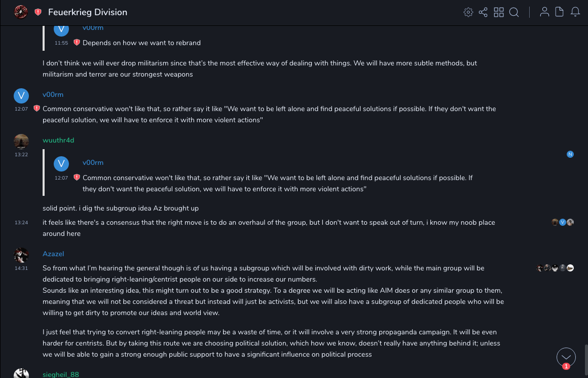The width and height of the screenshot is (588, 378).
Task: Open the Azazel username link
Action: coord(53,254)
